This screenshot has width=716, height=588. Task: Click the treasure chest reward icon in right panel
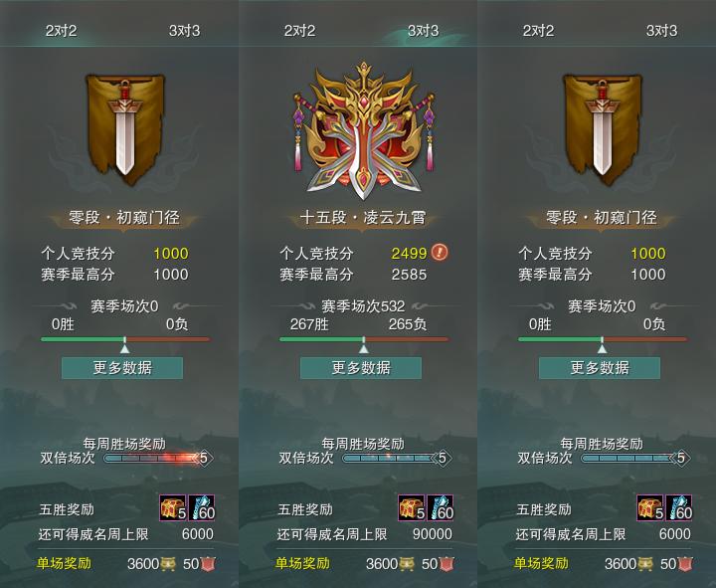[650, 507]
